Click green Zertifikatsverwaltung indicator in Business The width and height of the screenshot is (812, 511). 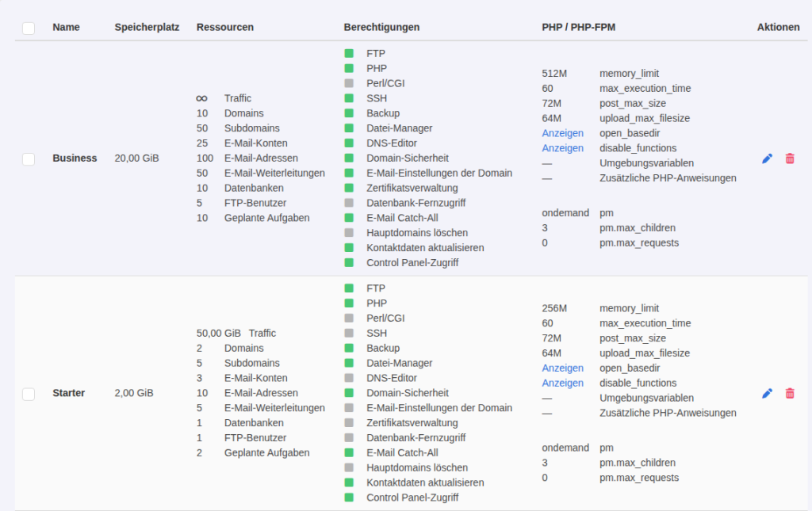tap(349, 188)
